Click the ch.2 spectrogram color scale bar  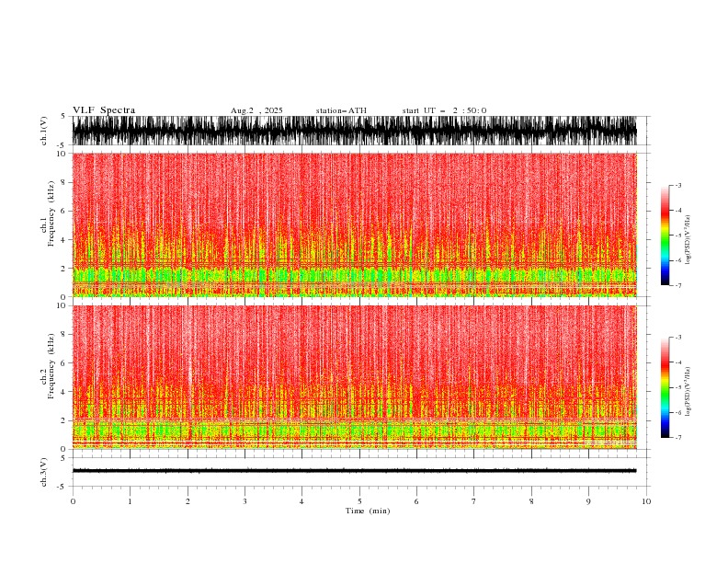click(x=665, y=387)
